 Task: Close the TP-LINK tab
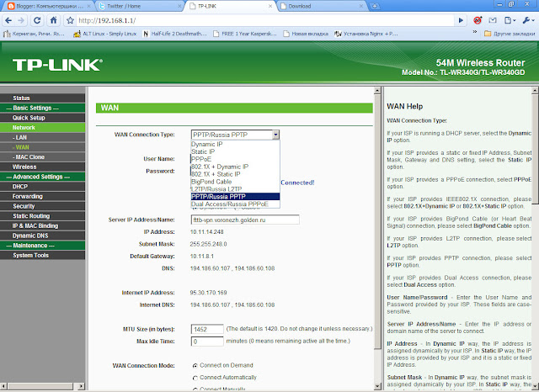270,6
